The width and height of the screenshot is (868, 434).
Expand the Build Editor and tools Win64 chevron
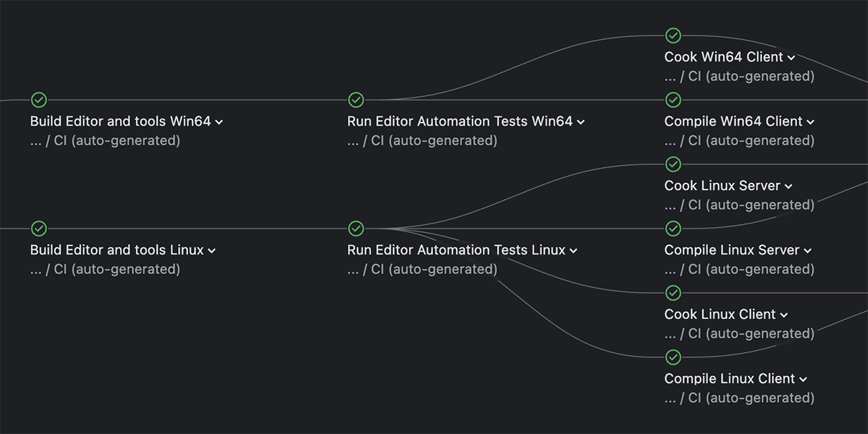[x=219, y=122]
